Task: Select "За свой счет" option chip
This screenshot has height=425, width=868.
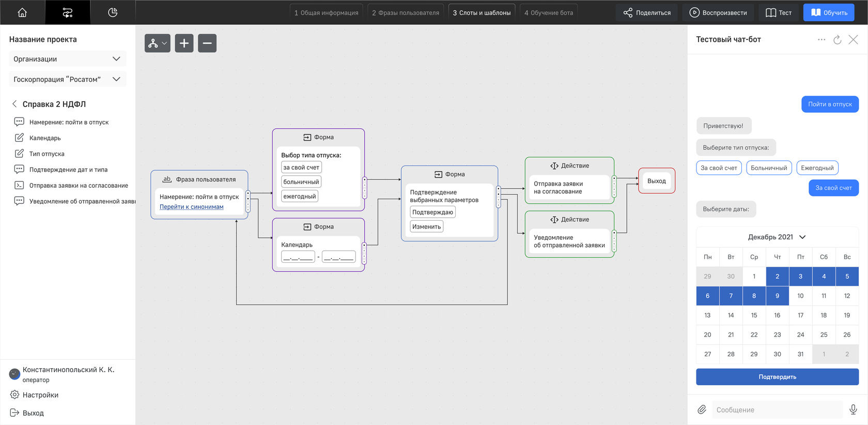Action: [719, 168]
